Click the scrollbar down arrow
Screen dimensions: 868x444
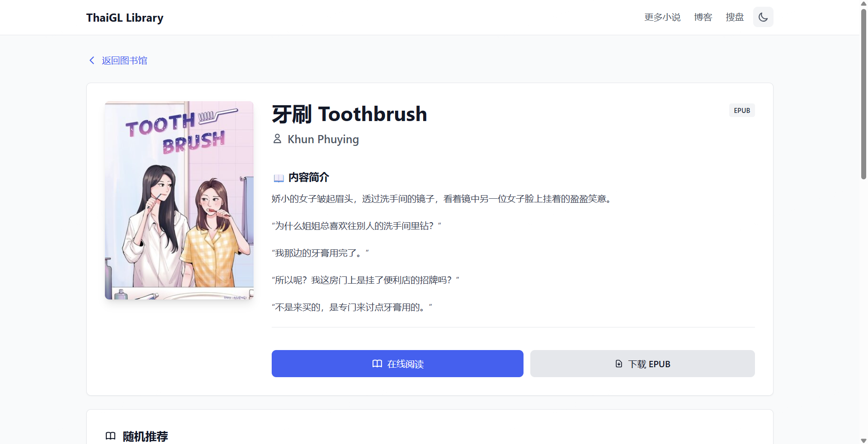pyautogui.click(x=863, y=440)
